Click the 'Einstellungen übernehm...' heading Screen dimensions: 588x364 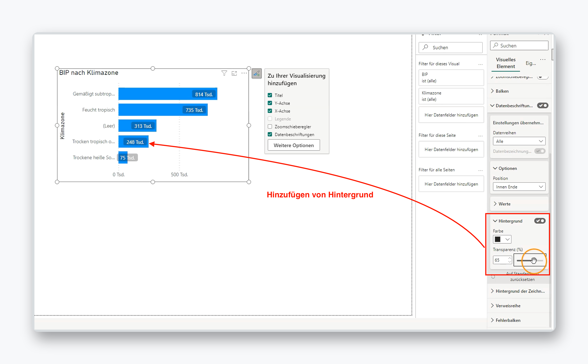point(518,123)
